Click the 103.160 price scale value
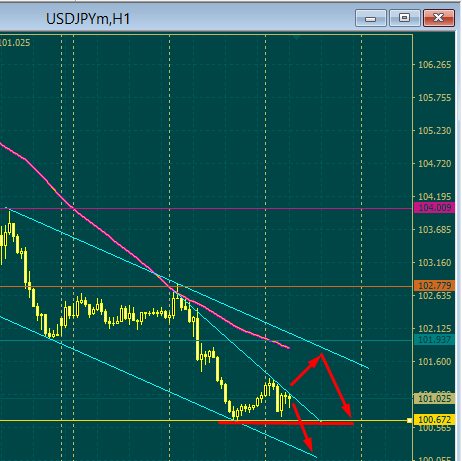Image resolution: width=462 pixels, height=461 pixels. point(434,263)
